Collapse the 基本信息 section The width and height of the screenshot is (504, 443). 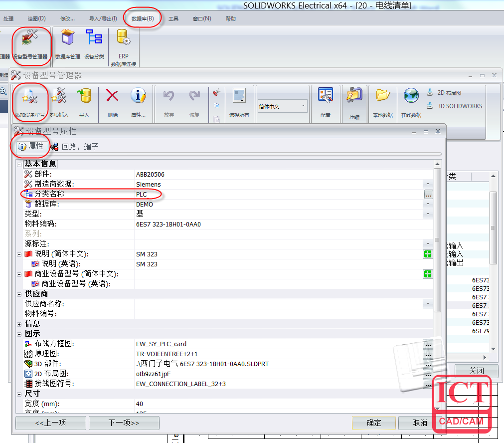(x=18, y=164)
